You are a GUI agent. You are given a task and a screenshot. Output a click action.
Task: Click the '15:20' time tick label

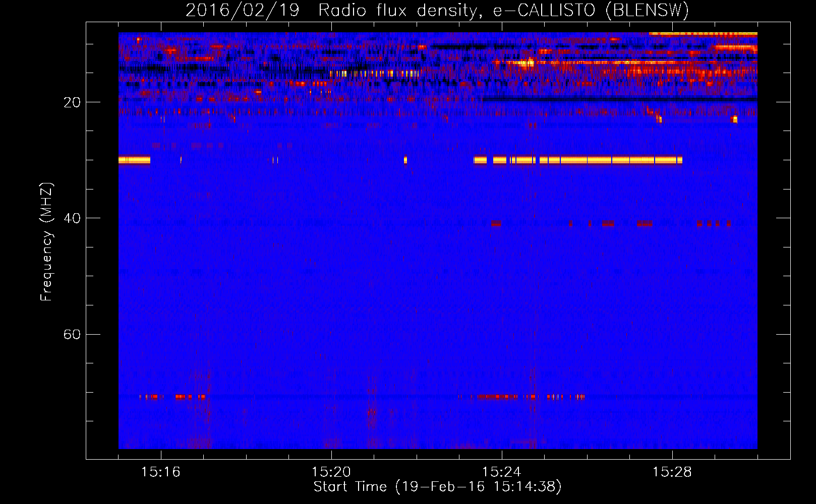point(331,472)
